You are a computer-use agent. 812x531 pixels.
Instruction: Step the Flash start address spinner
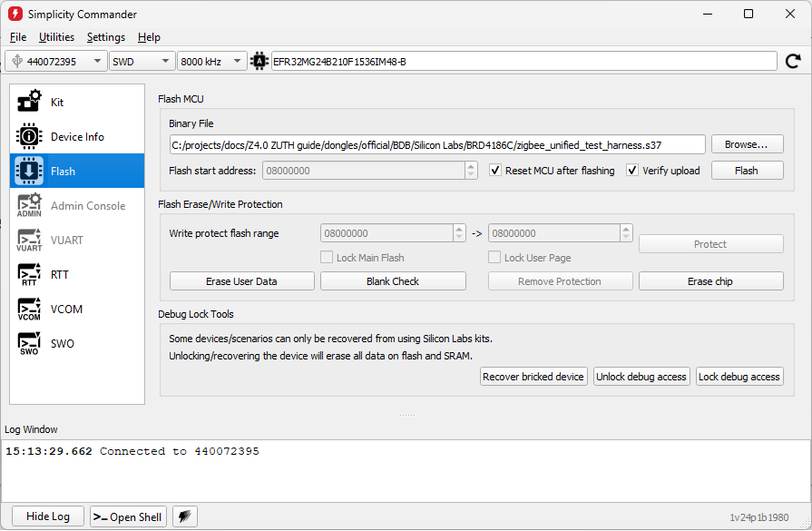point(471,171)
